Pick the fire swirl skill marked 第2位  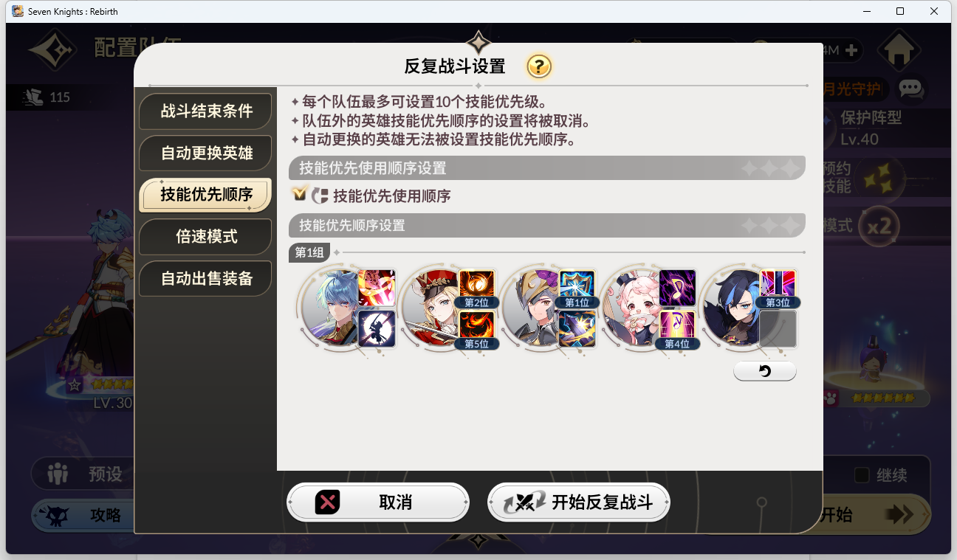click(x=477, y=288)
